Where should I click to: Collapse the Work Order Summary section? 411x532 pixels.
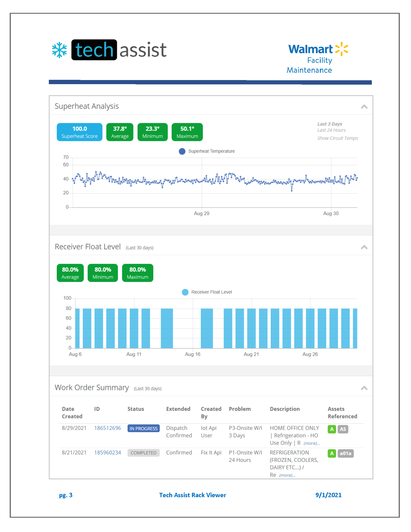(x=364, y=388)
